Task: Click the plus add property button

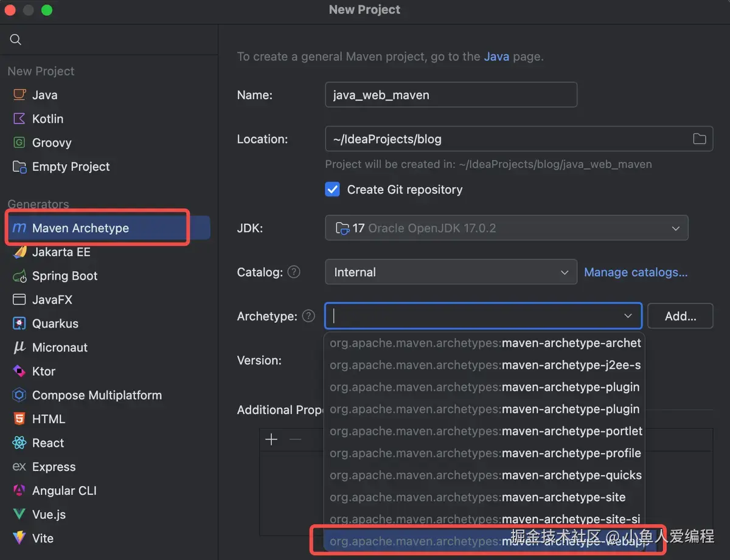Action: pyautogui.click(x=271, y=440)
